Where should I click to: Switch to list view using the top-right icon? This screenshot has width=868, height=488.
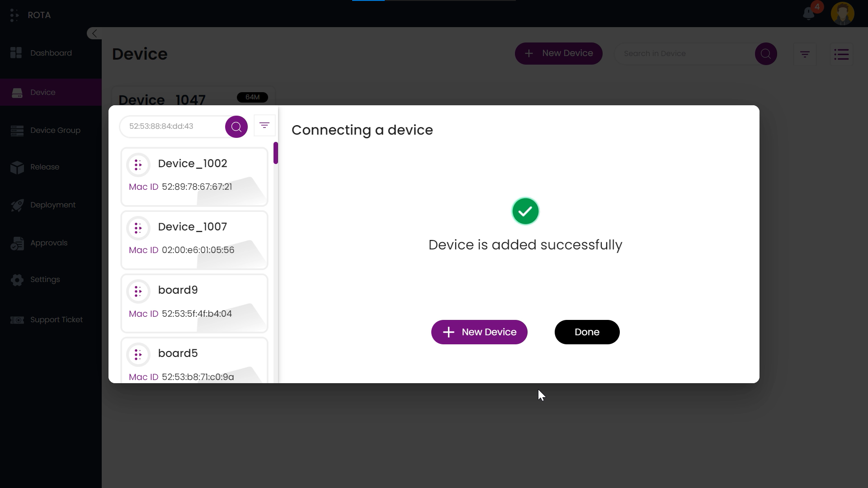pyautogui.click(x=842, y=54)
